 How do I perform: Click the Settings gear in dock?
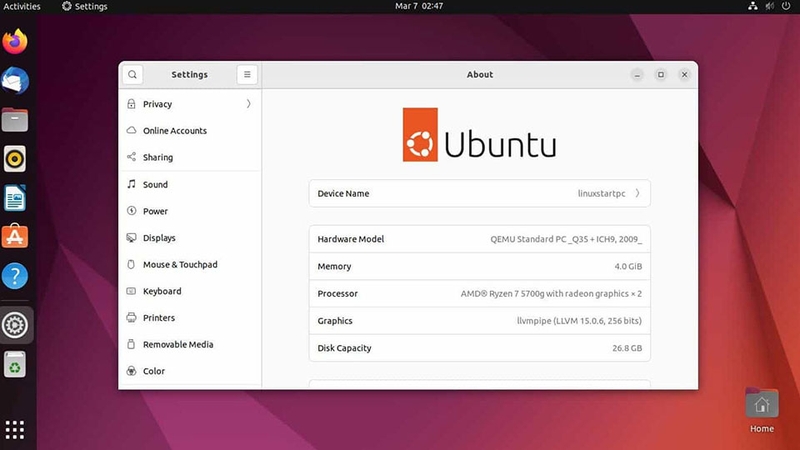pyautogui.click(x=15, y=325)
